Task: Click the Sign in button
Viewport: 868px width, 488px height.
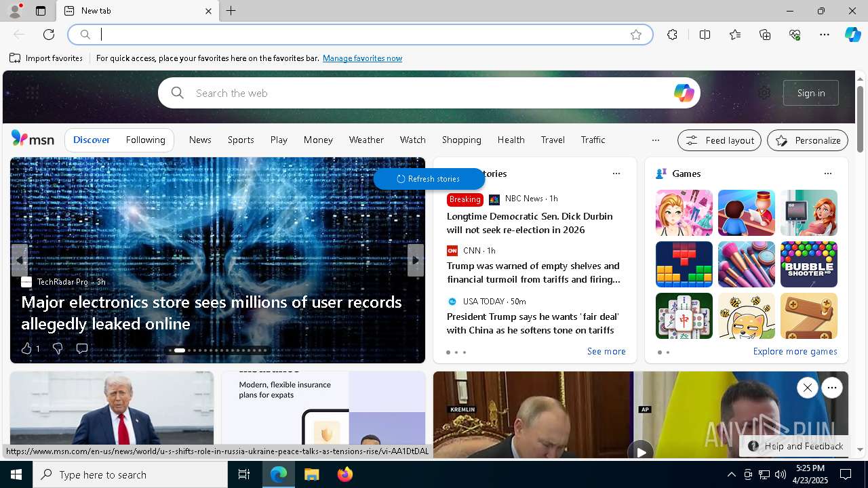Action: [811, 93]
